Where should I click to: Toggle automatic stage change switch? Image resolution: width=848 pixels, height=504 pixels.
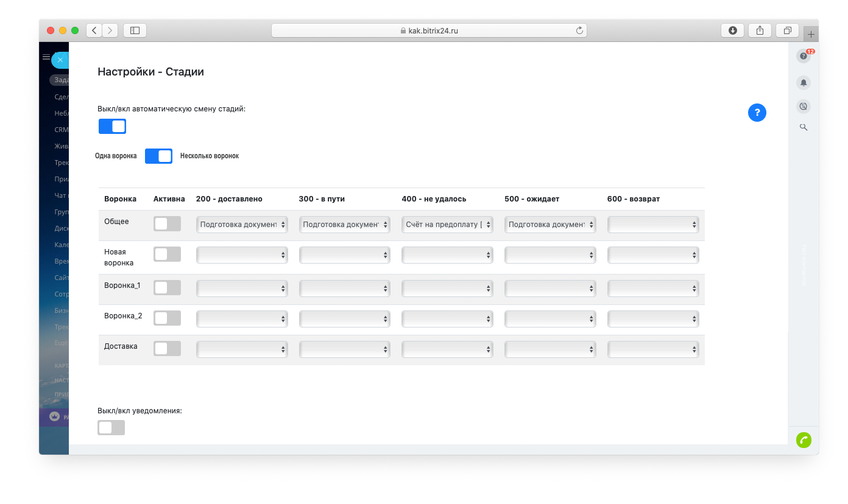pos(112,126)
